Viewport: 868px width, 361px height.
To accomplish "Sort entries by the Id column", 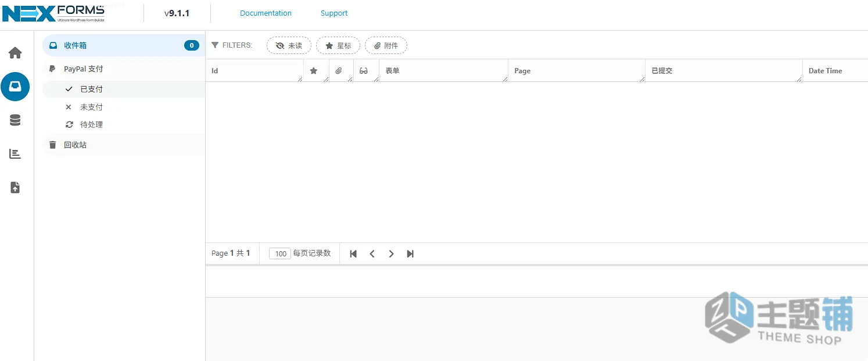I will [x=254, y=71].
